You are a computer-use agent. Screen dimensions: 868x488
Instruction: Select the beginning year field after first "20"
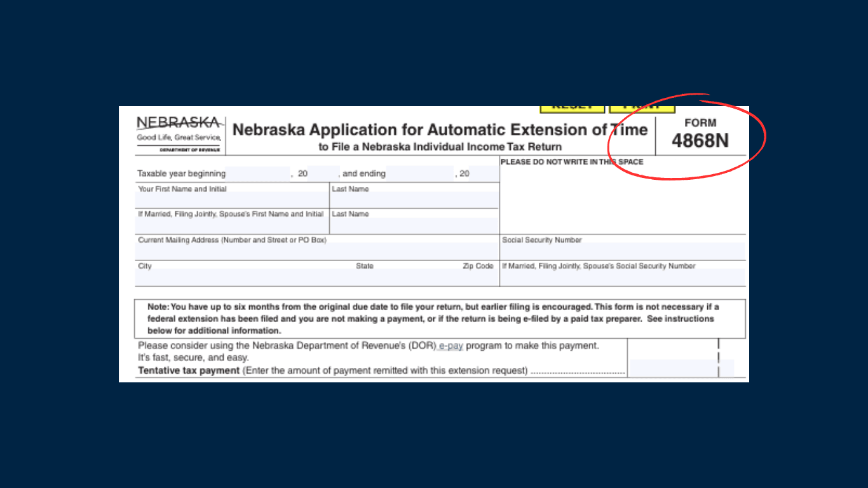(x=323, y=173)
